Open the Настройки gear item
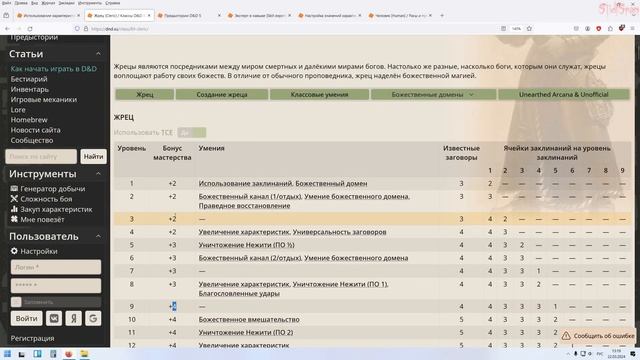Image resolution: width=640 pixels, height=360 pixels. (34, 251)
